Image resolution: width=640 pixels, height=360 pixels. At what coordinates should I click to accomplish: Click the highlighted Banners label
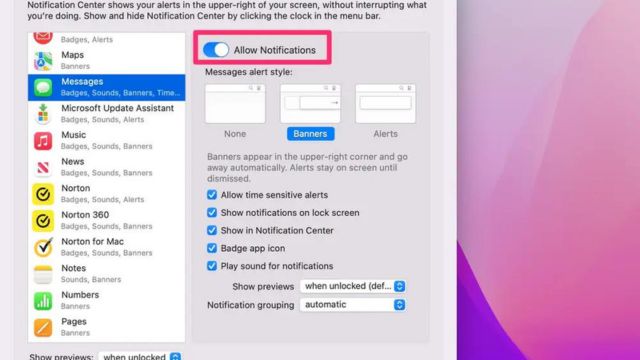click(311, 134)
